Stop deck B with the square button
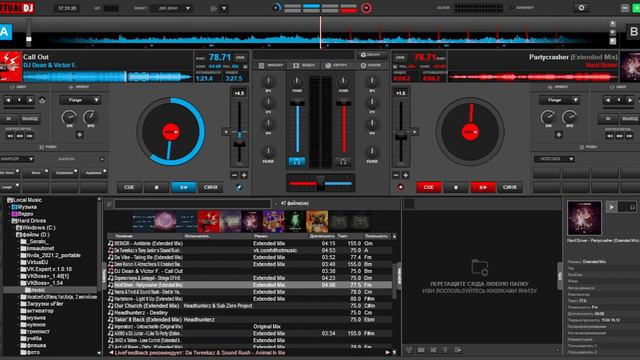The image size is (640, 360). pyautogui.click(x=456, y=187)
